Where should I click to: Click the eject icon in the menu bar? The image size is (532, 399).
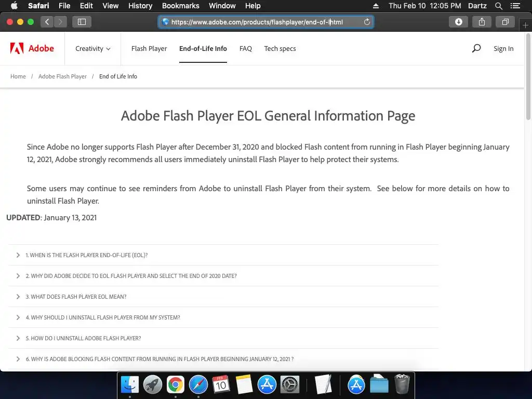point(376,6)
